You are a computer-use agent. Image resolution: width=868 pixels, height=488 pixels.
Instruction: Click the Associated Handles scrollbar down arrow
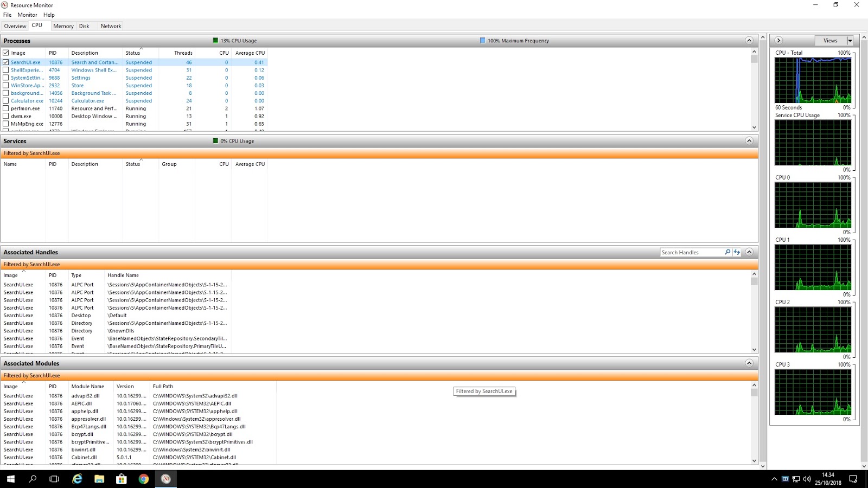[754, 350]
